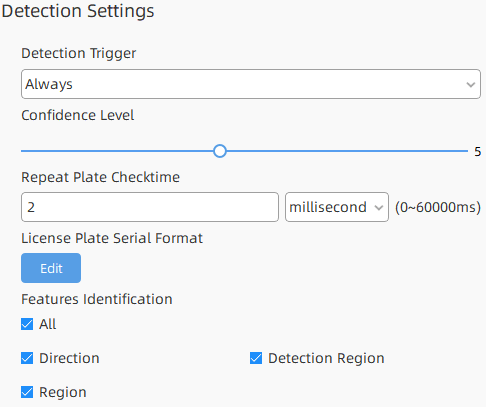The width and height of the screenshot is (486, 407).
Task: Uncheck the All features checkbox
Action: tap(27, 324)
